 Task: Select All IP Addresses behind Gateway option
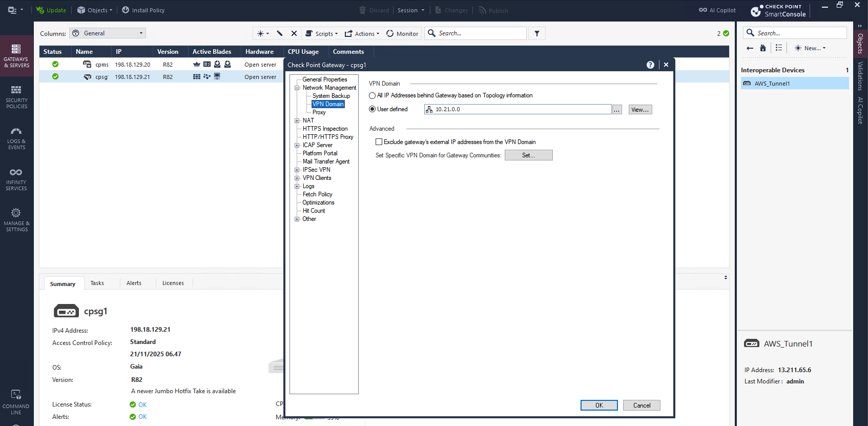373,96
